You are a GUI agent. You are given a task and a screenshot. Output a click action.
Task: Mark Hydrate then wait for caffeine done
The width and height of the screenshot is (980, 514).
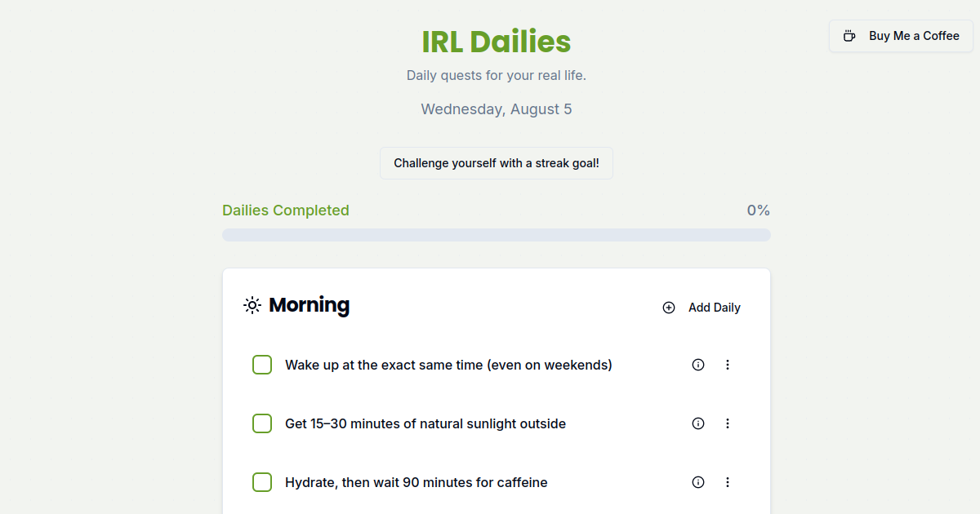click(262, 482)
